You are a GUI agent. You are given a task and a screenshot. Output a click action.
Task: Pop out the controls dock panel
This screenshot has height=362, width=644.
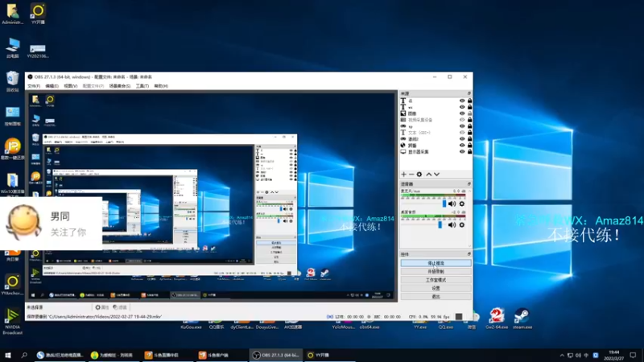[x=469, y=254]
